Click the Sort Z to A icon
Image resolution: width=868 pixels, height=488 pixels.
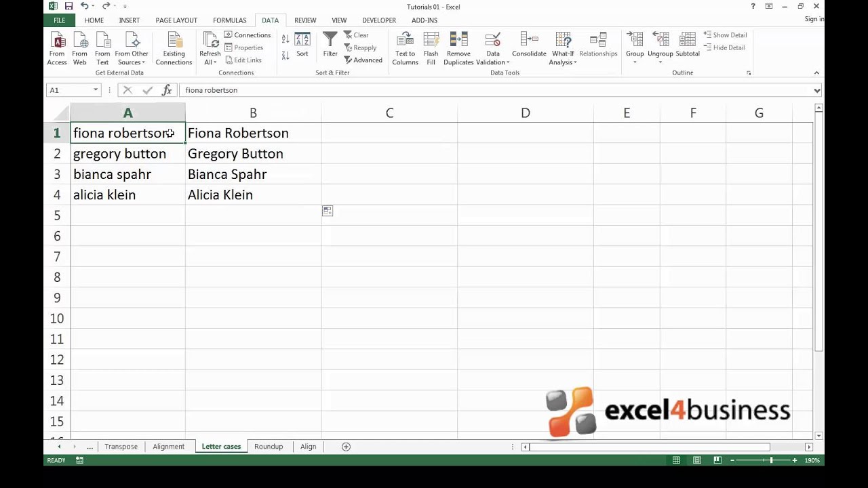(285, 55)
